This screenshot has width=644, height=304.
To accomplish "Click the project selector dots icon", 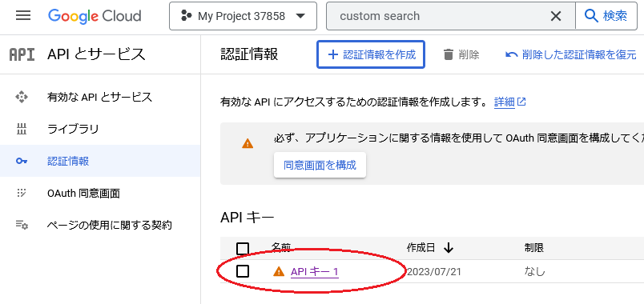I will pyautogui.click(x=187, y=16).
